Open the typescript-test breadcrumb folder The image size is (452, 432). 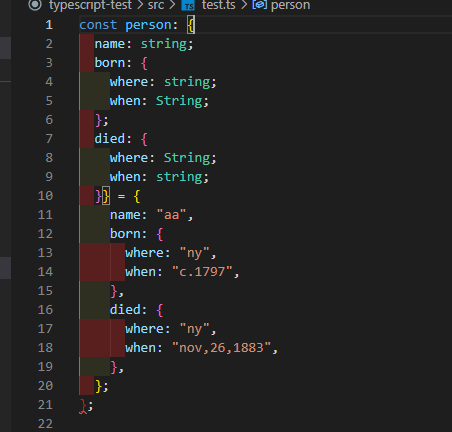[90, 5]
